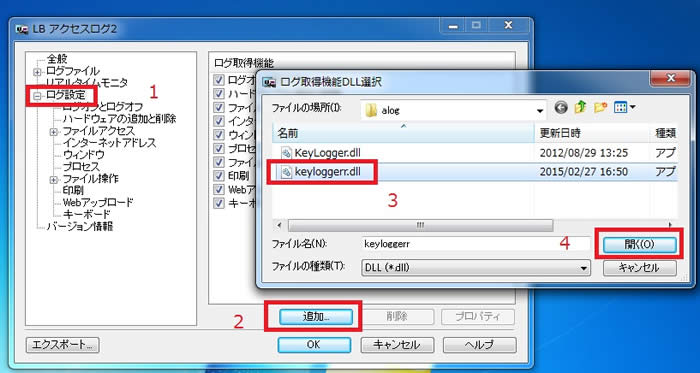Click キャンセル in the DLL selection dialog
Screen dimensions: 700x373
point(640,268)
